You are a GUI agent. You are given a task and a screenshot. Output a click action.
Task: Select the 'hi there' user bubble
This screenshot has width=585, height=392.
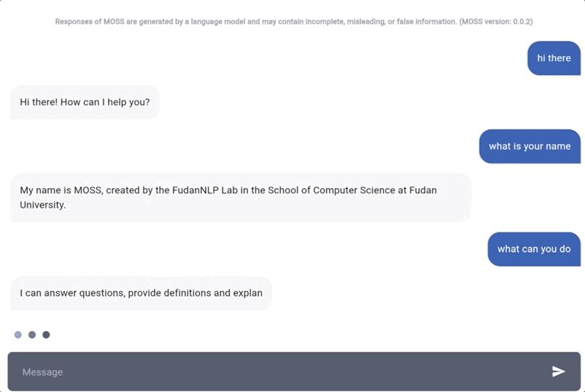[554, 58]
